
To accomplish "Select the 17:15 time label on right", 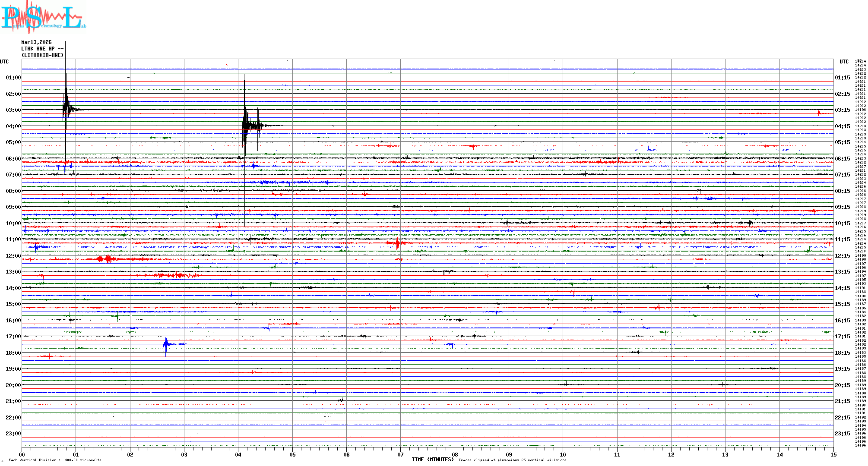I will [842, 337].
